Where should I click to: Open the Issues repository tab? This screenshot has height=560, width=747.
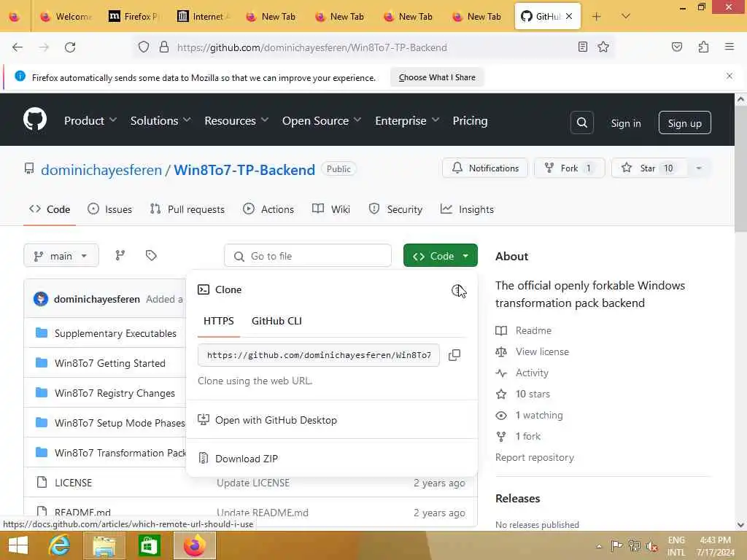pos(110,209)
